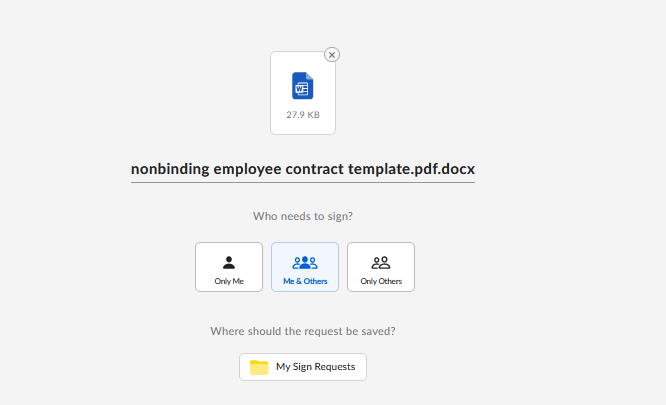Click the "Only Others" text label
The image size is (666, 405).
(x=381, y=282)
